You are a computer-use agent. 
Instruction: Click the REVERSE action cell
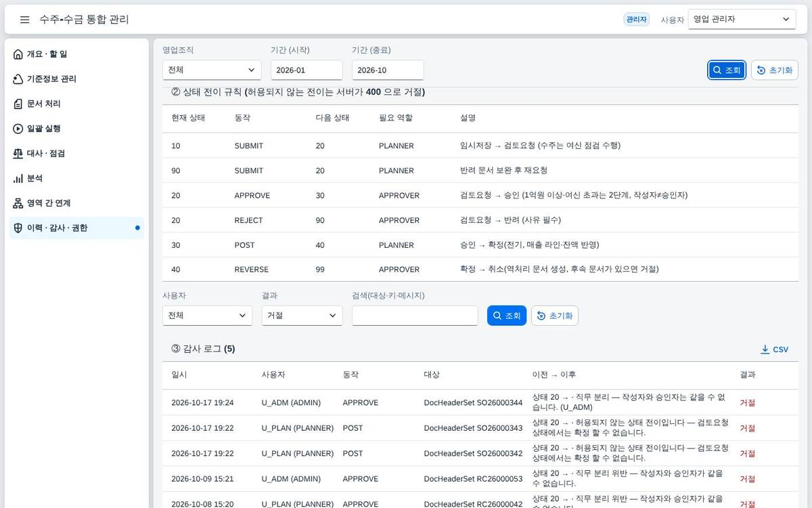(x=252, y=270)
